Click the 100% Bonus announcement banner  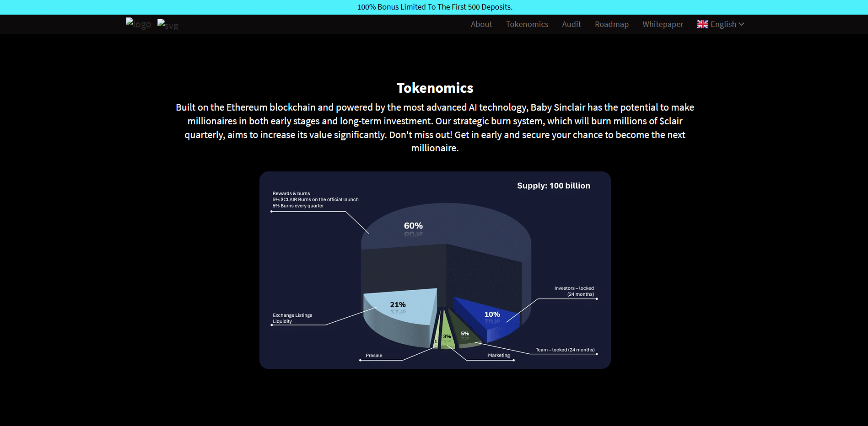pos(434,7)
